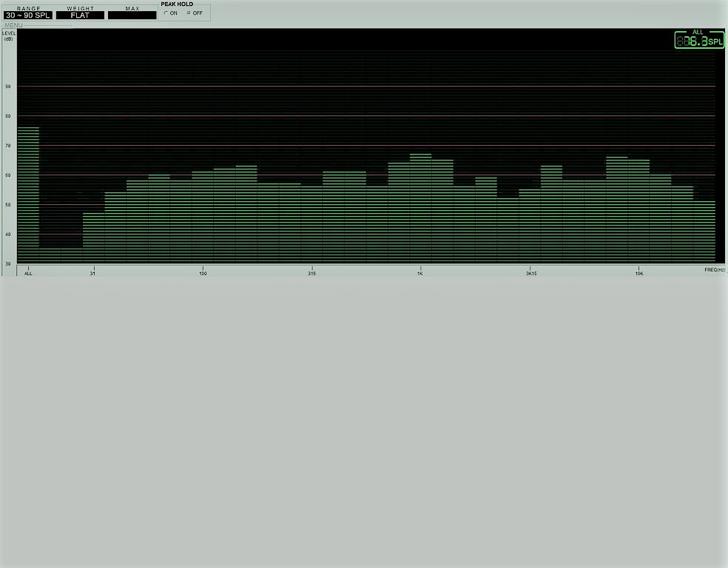Viewport: 728px width, 568px height.
Task: Click the 315 Hz frequency marker
Action: pos(311,274)
